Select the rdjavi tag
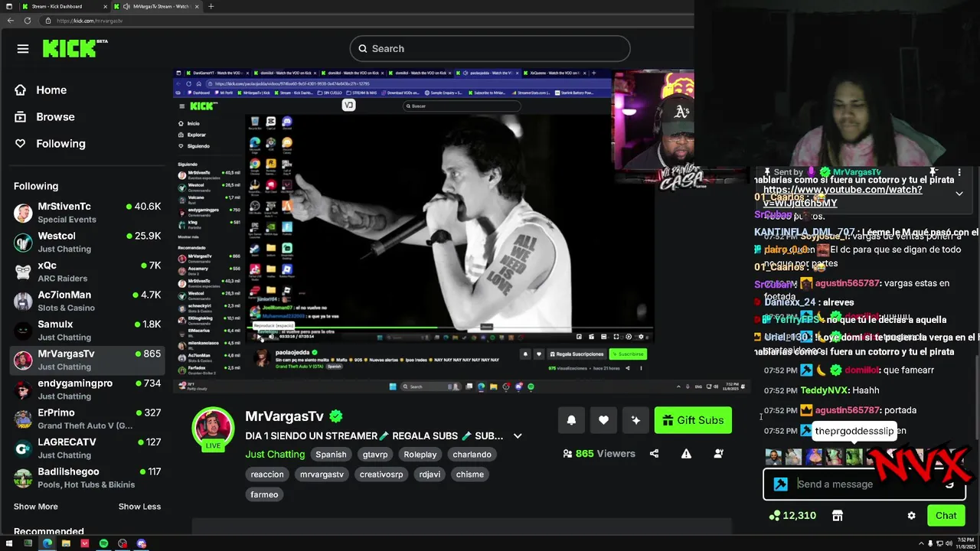Image resolution: width=980 pixels, height=551 pixels. coord(430,474)
